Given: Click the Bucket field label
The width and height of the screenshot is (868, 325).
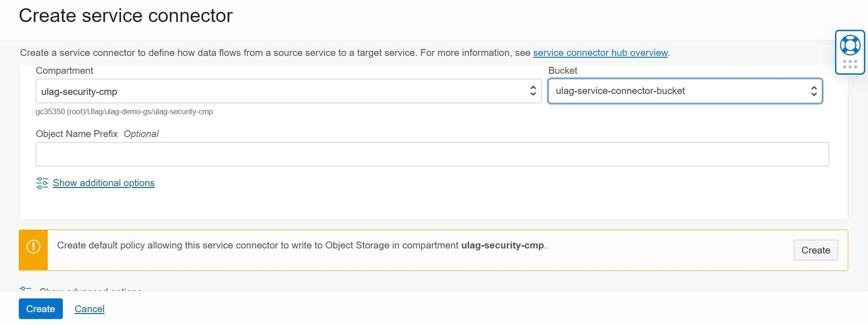Looking at the screenshot, I should tap(563, 71).
